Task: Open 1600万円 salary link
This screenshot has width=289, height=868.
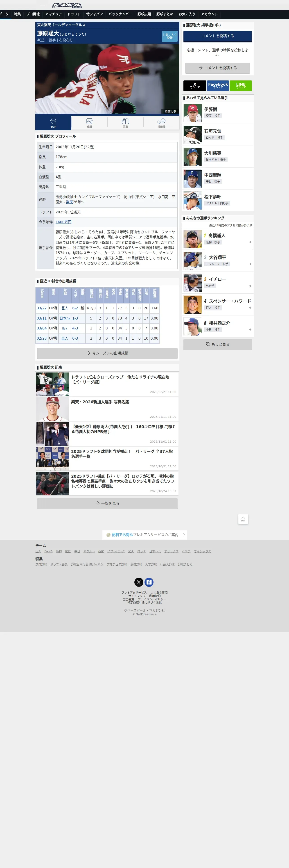Action: (63, 222)
